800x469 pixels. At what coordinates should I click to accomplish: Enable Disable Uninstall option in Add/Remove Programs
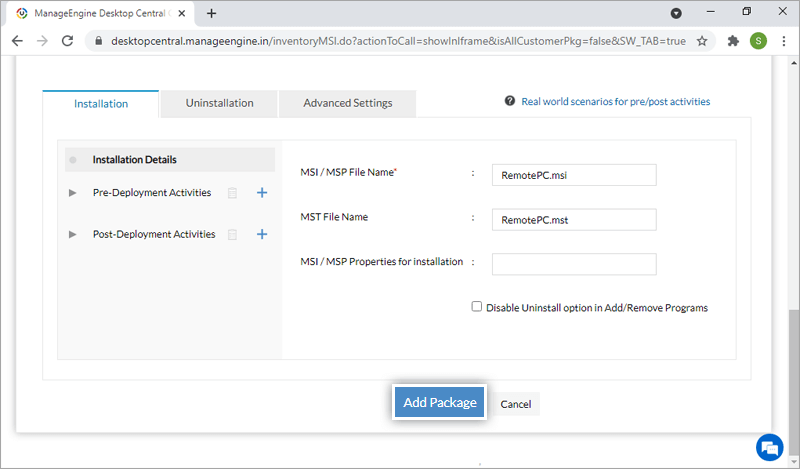(x=477, y=307)
